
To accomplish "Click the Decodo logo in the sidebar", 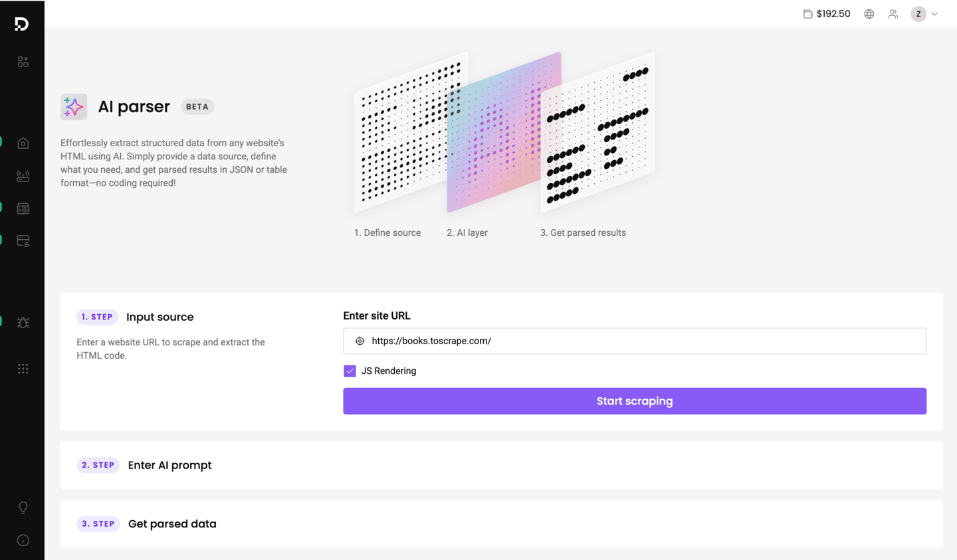I will point(22,25).
